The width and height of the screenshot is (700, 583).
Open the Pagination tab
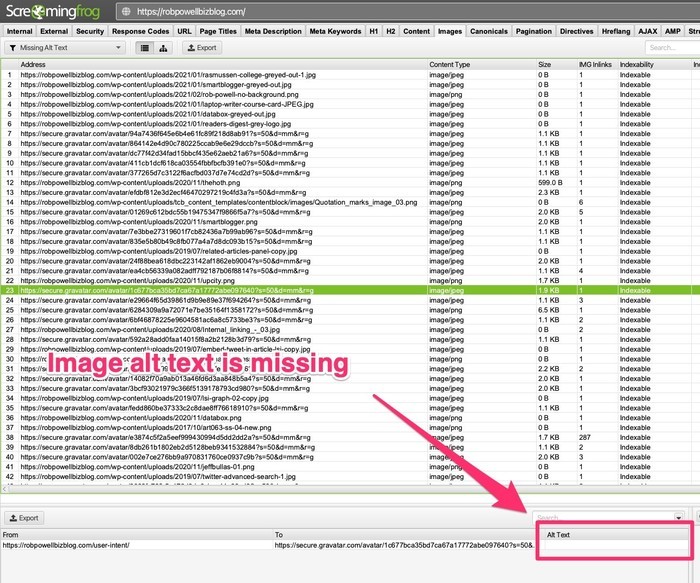534,31
